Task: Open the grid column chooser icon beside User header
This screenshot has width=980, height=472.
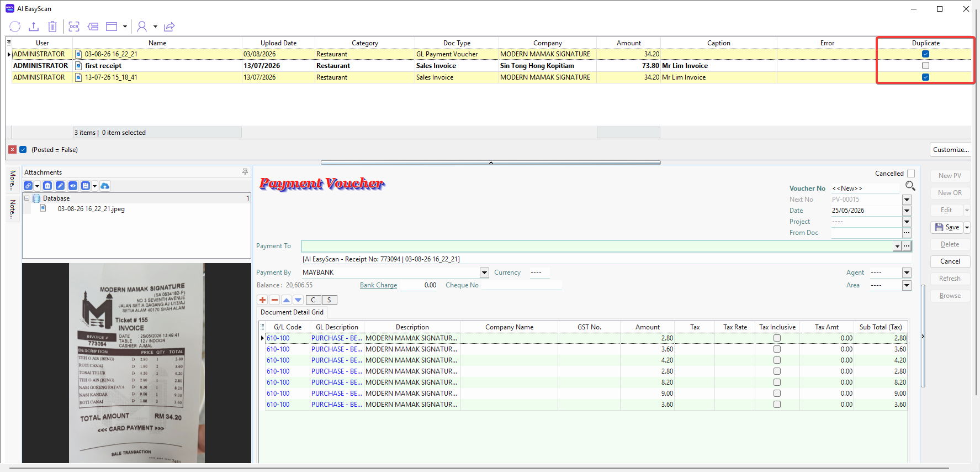Action: tap(9, 43)
